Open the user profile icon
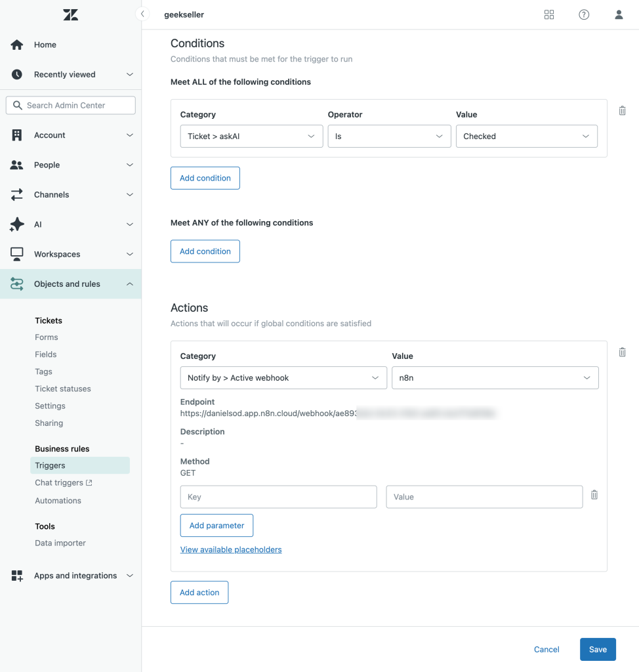This screenshot has width=639, height=672. (619, 14)
